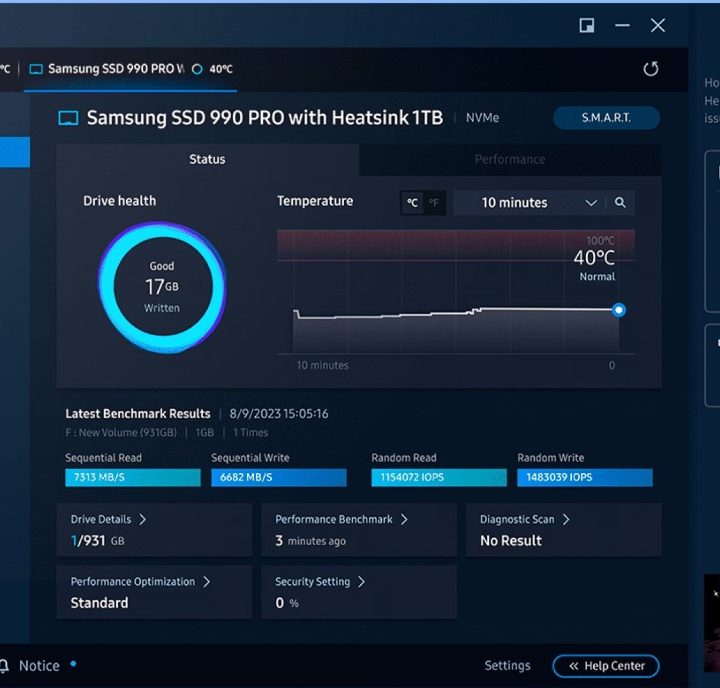Click the drive icon in the top drive tab

36,69
